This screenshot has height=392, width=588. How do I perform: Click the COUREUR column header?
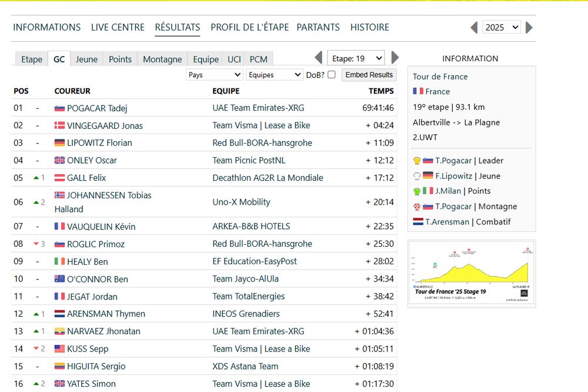(72, 91)
